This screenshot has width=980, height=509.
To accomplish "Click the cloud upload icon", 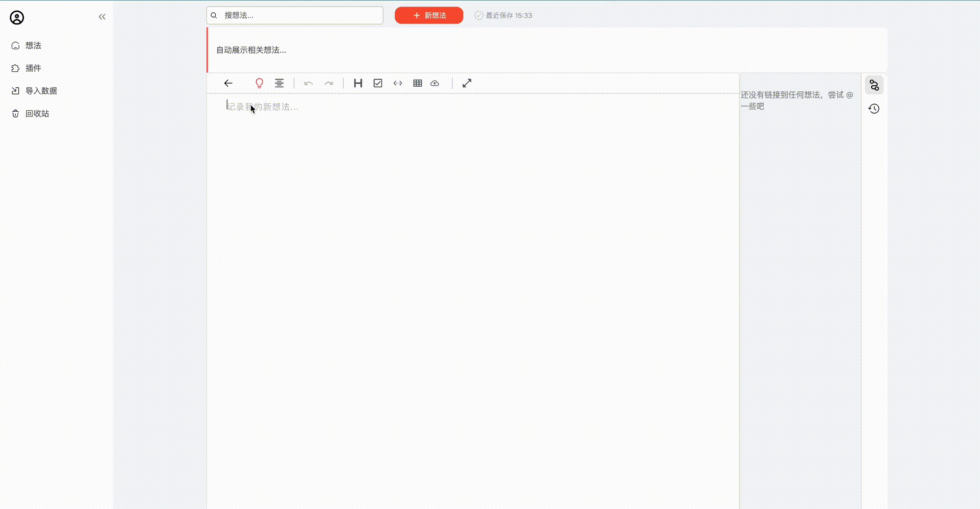I will point(435,83).
